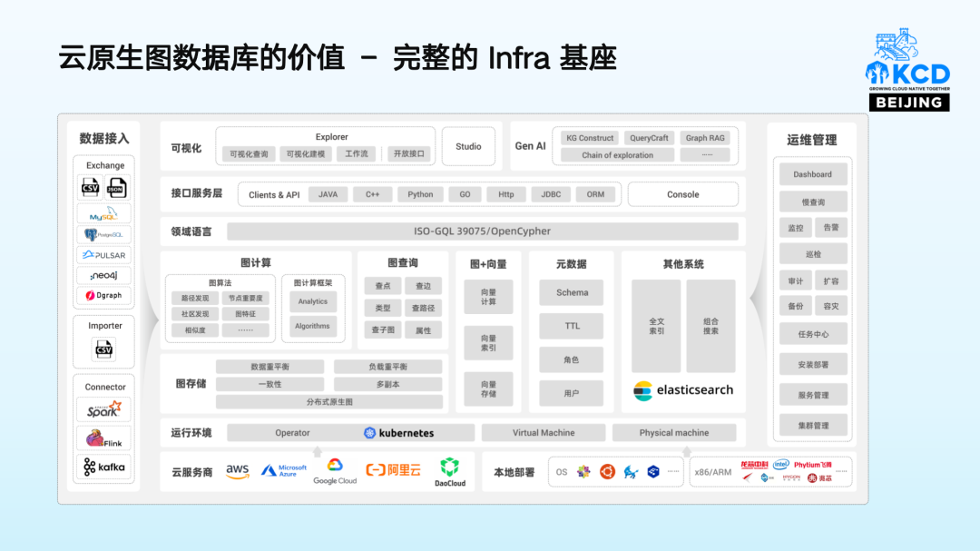Select the C++ client tag

pos(373,194)
